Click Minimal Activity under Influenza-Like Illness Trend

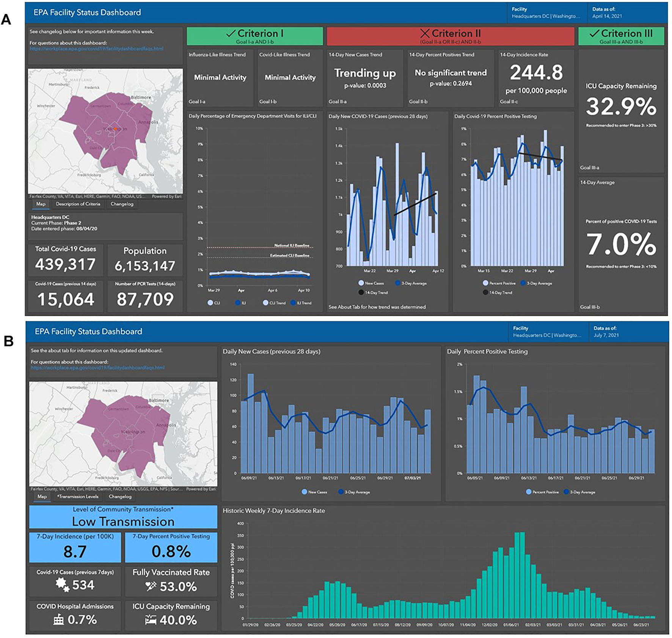click(x=220, y=77)
